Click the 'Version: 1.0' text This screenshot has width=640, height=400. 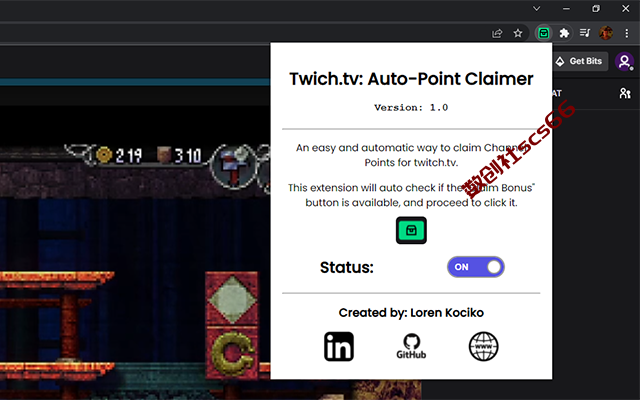tap(411, 108)
